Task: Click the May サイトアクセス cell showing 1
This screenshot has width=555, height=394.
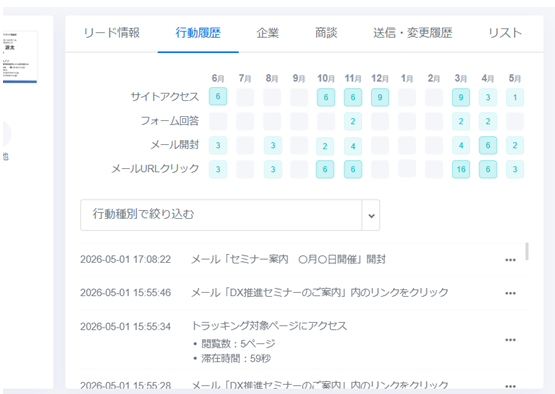Action: click(515, 97)
